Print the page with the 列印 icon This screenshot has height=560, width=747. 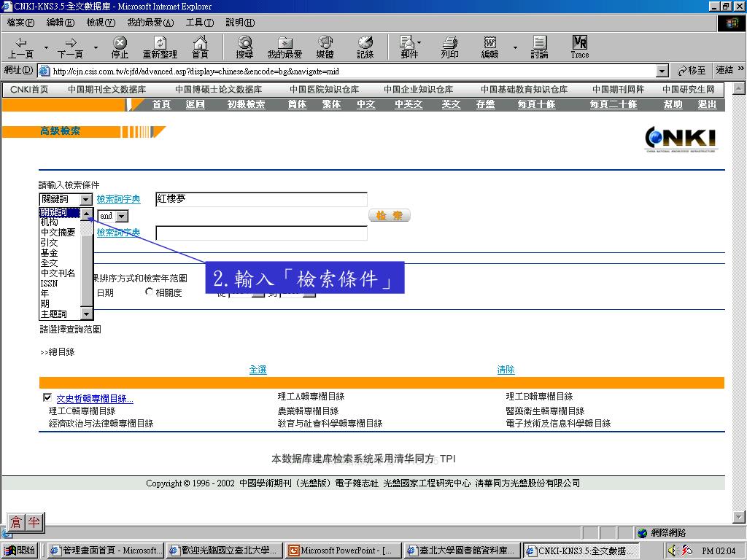click(x=449, y=47)
